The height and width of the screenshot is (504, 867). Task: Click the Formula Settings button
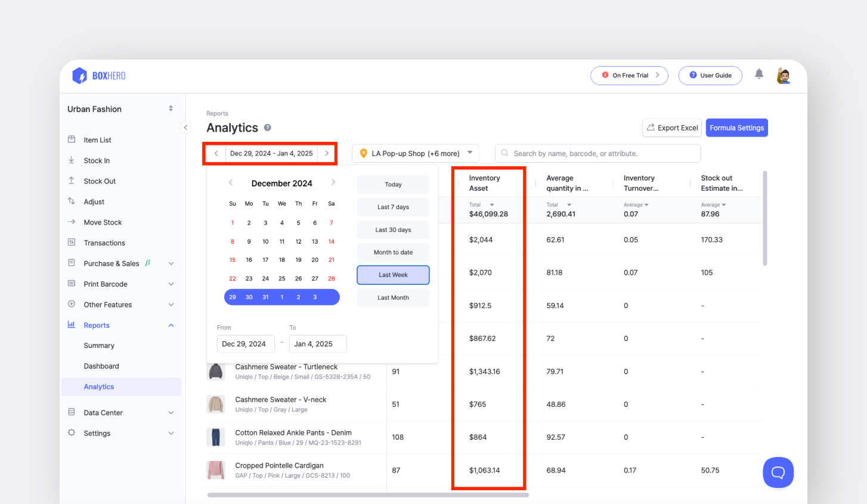pos(736,128)
